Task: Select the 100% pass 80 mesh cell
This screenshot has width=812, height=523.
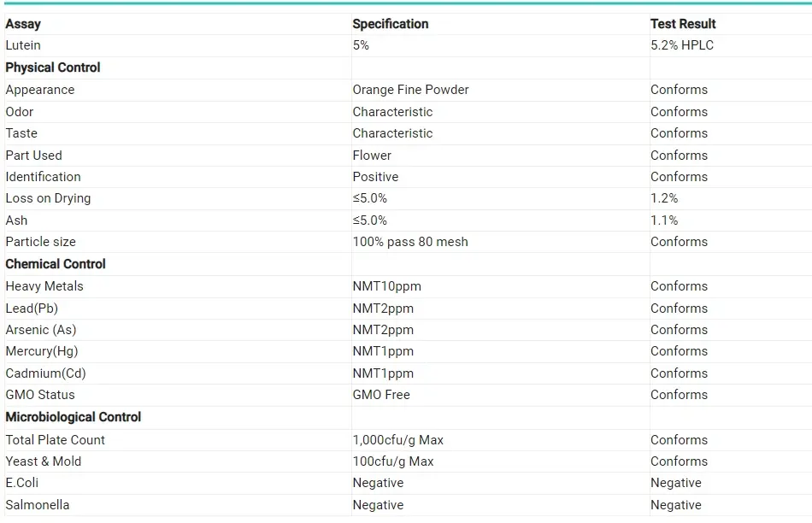Action: pos(410,242)
